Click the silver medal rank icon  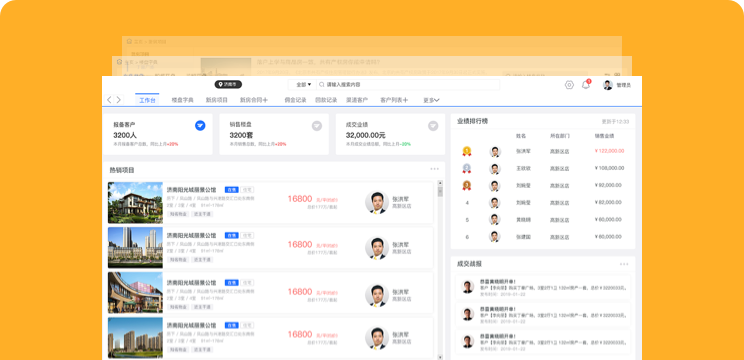click(x=467, y=168)
